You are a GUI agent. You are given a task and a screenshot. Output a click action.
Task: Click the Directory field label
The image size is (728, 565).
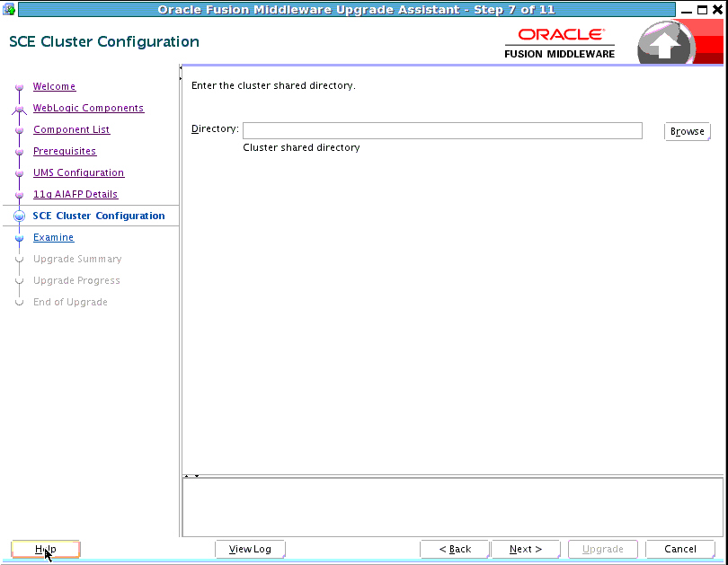[x=215, y=129]
